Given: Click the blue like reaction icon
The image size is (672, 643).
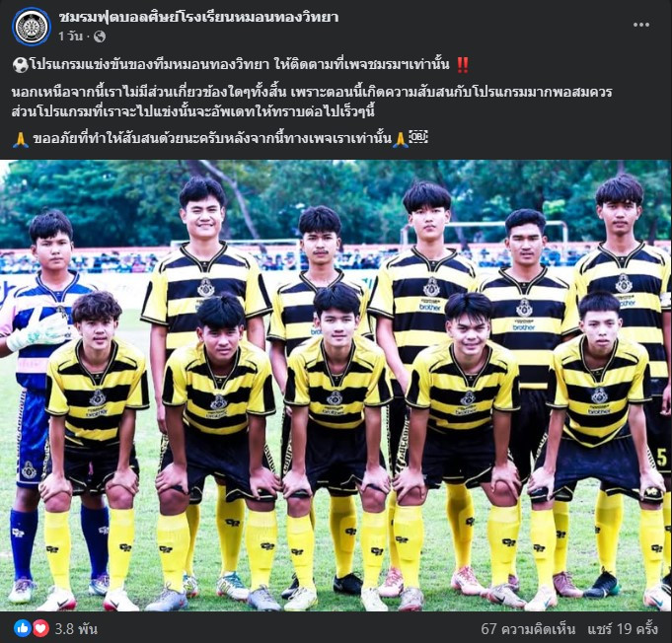Looking at the screenshot, I should point(22,628).
